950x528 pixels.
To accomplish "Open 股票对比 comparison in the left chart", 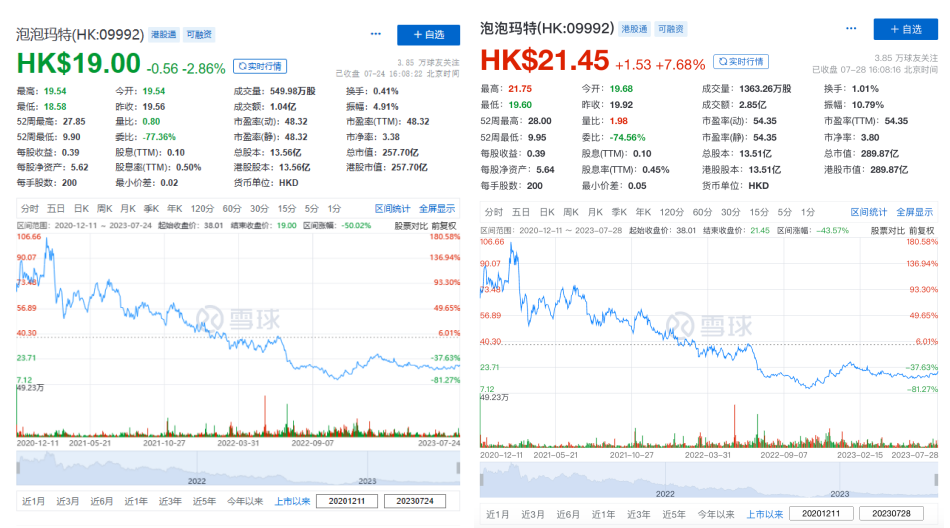I will click(410, 227).
